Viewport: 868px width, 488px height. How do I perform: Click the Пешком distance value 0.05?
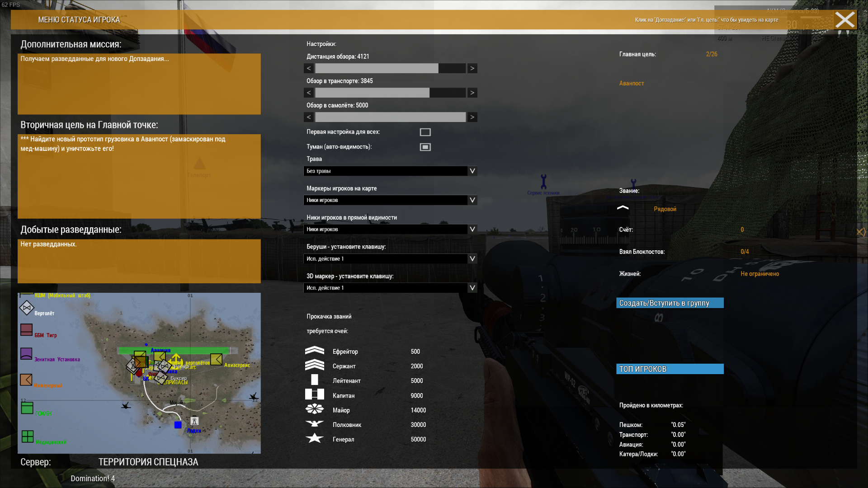678,424
